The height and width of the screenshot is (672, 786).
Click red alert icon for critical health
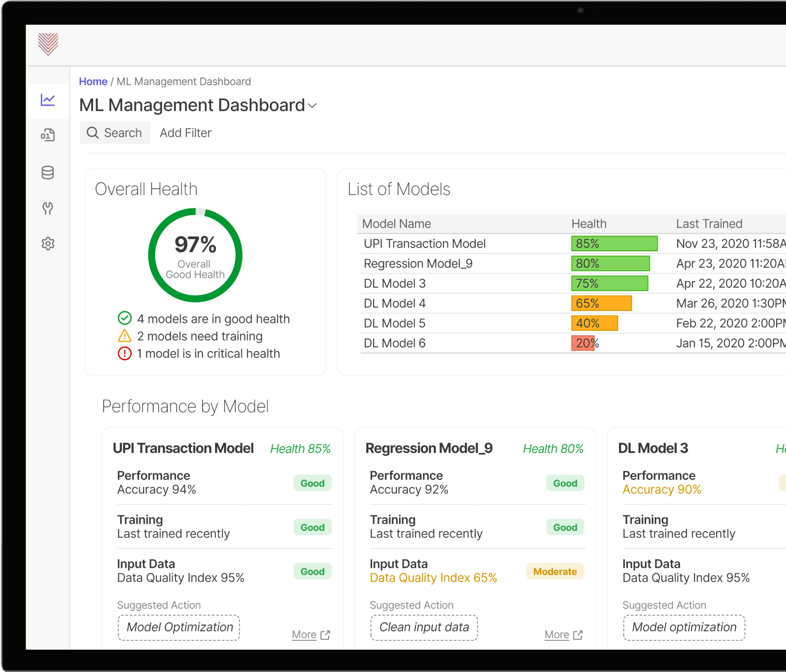tap(125, 354)
